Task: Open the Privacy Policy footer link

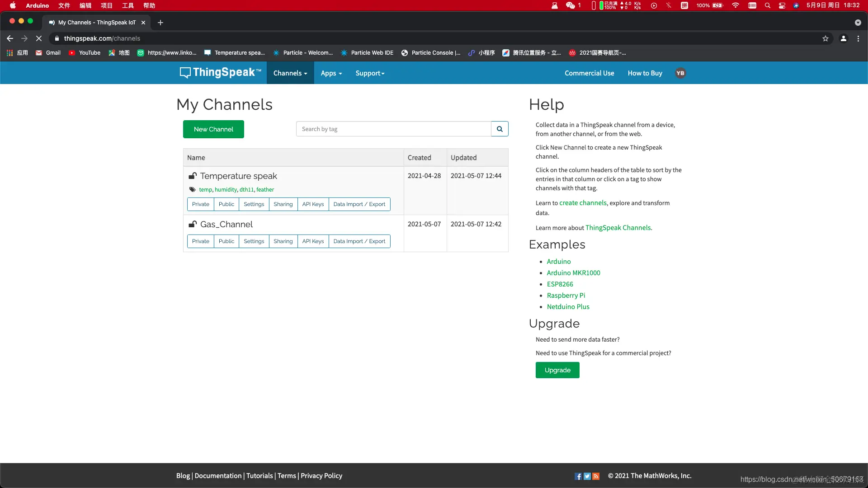Action: pos(321,476)
